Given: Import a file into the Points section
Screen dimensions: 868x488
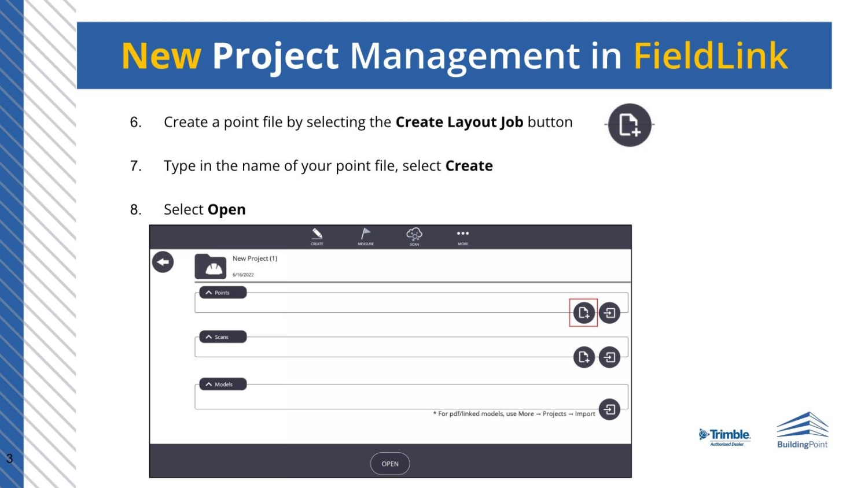Looking at the screenshot, I should pyautogui.click(x=609, y=313).
